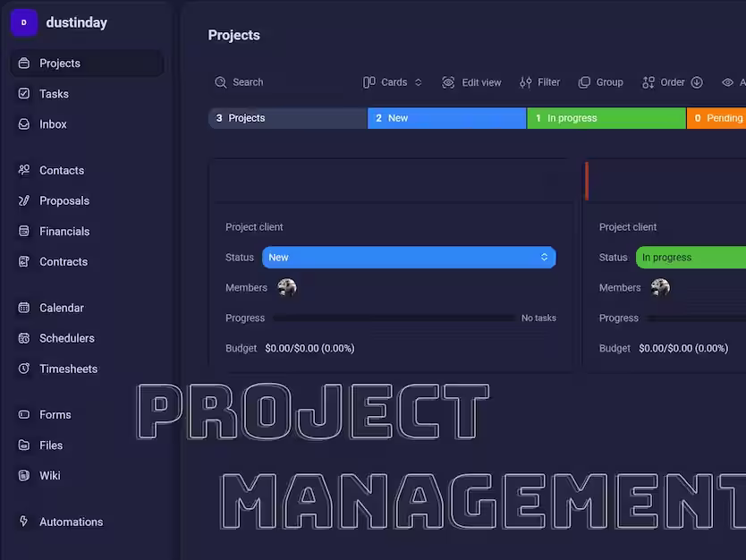Open Contacts in sidebar
The height and width of the screenshot is (560, 746).
tap(87, 170)
